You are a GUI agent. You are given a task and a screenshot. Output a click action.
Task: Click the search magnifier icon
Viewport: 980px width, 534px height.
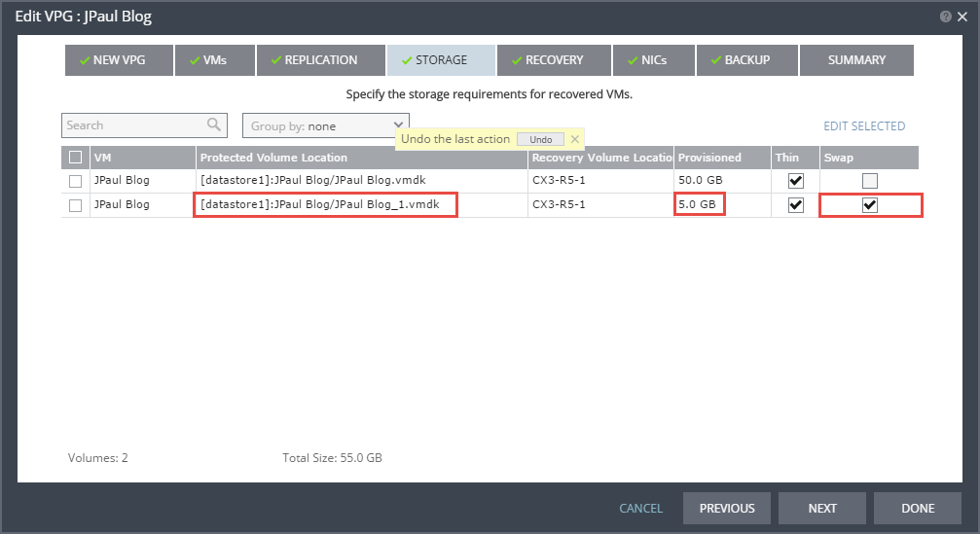click(214, 125)
